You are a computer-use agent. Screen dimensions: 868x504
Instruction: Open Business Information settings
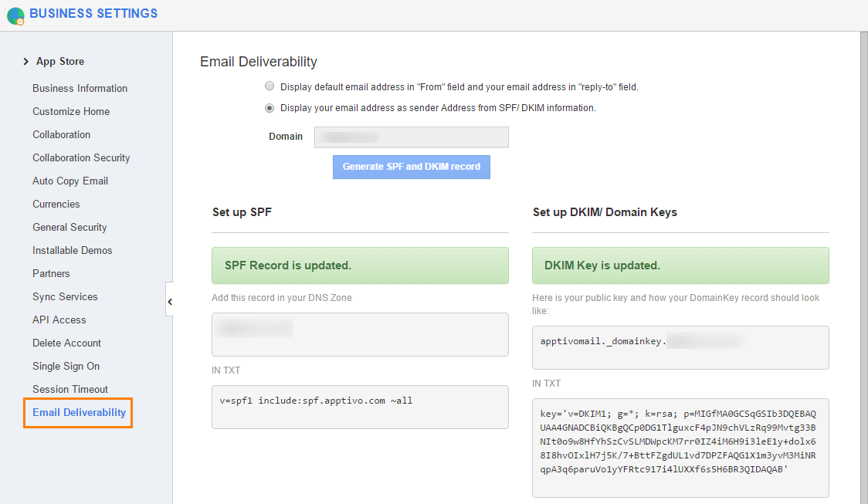[80, 88]
